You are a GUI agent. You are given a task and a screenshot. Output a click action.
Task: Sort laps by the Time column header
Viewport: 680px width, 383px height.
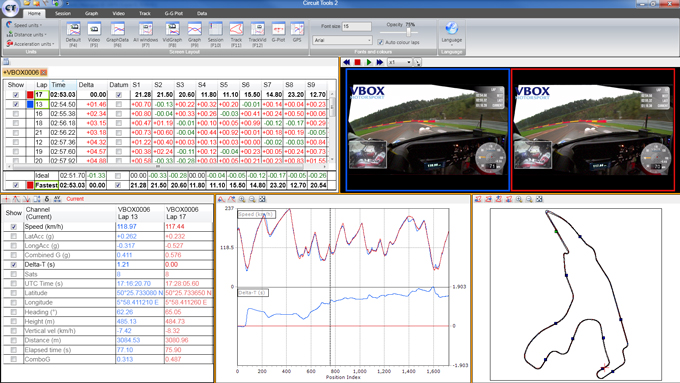pos(63,85)
